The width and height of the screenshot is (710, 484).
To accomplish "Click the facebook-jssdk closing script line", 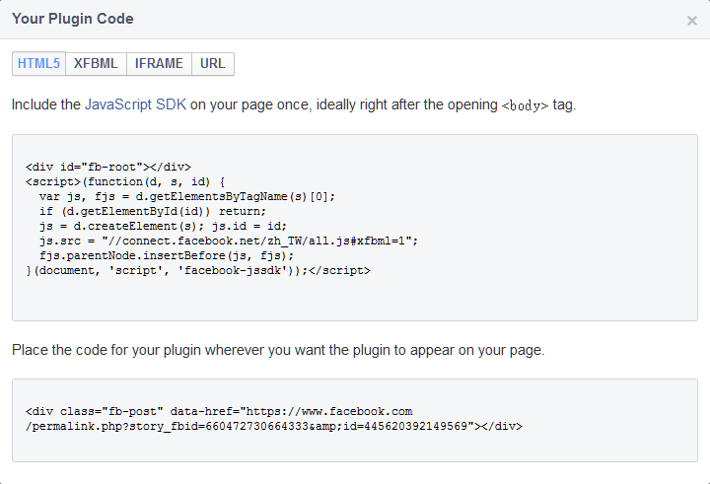I will [198, 271].
